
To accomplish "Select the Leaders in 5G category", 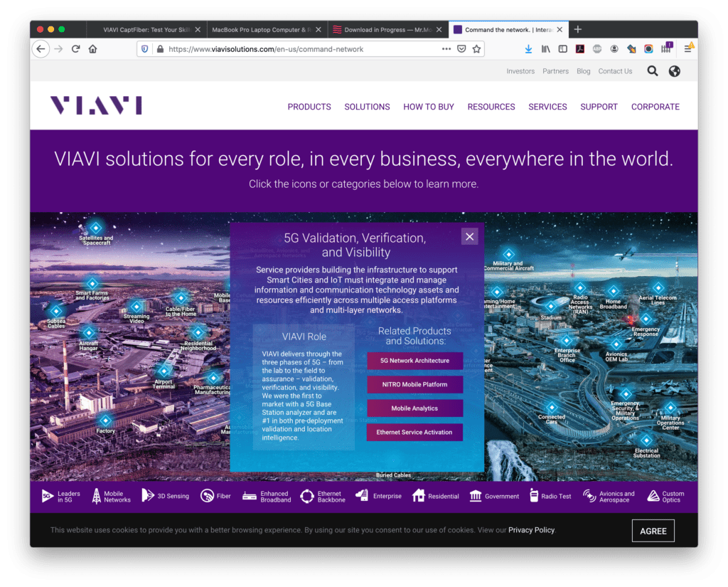I will pyautogui.click(x=61, y=497).
